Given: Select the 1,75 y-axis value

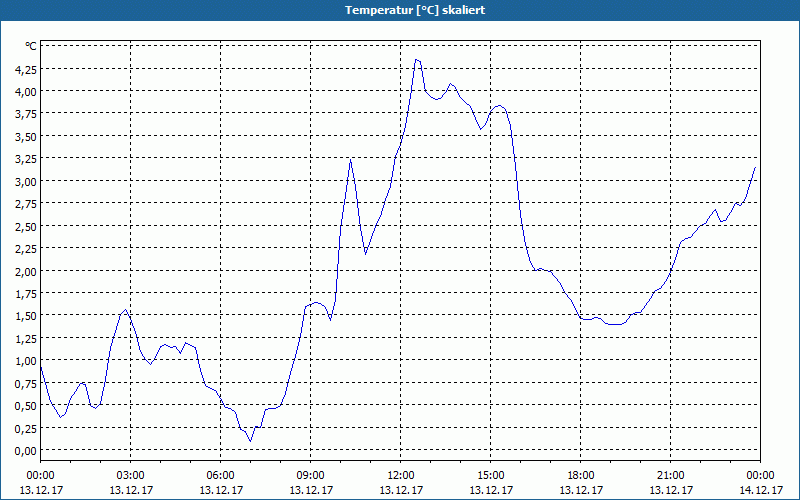Looking at the screenshot, I should tap(27, 293).
